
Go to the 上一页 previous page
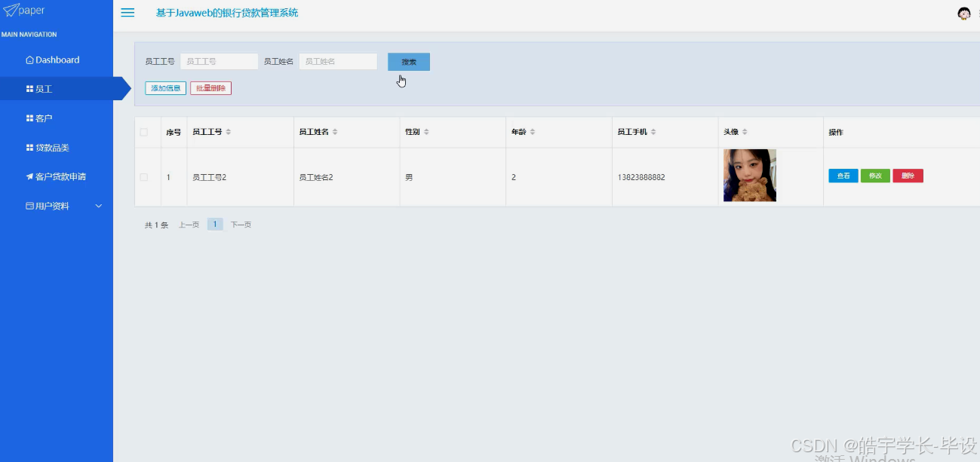coord(189,225)
